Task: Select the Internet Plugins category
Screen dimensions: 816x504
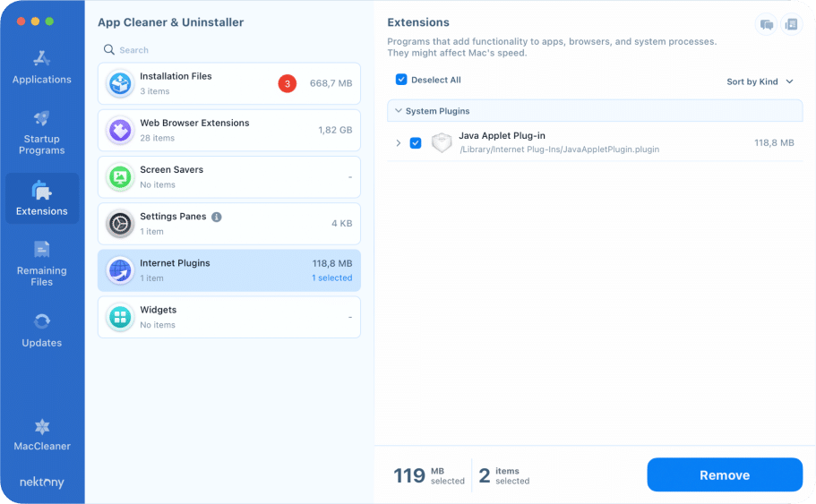Action: tap(229, 270)
